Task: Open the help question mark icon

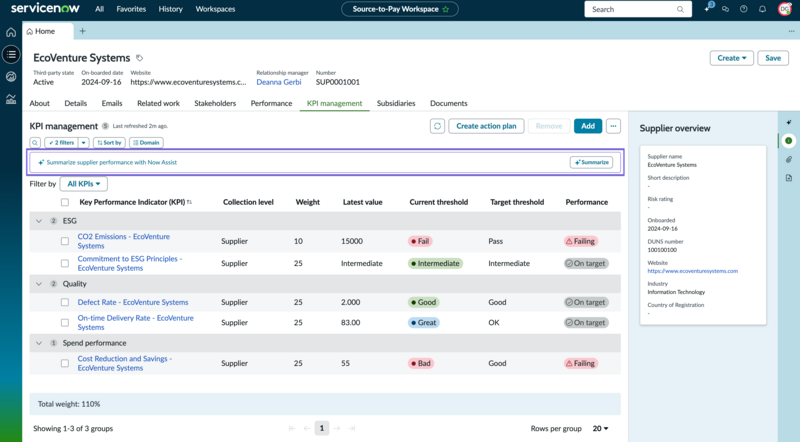Action: pyautogui.click(x=743, y=9)
